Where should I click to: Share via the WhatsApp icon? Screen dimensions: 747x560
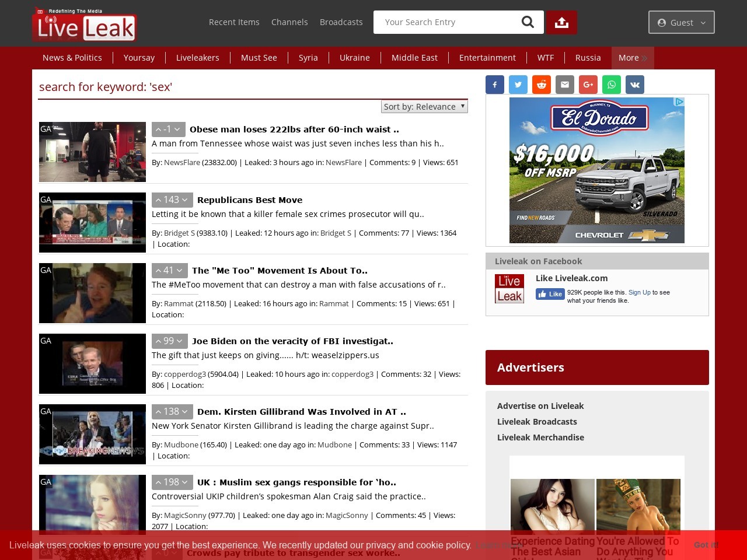tap(612, 85)
